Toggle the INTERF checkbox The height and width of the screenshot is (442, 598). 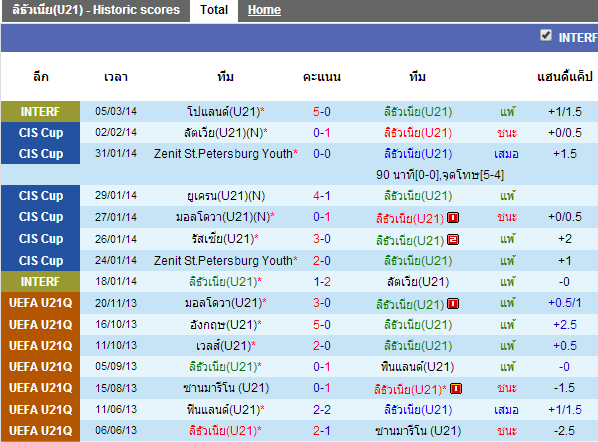click(x=546, y=35)
